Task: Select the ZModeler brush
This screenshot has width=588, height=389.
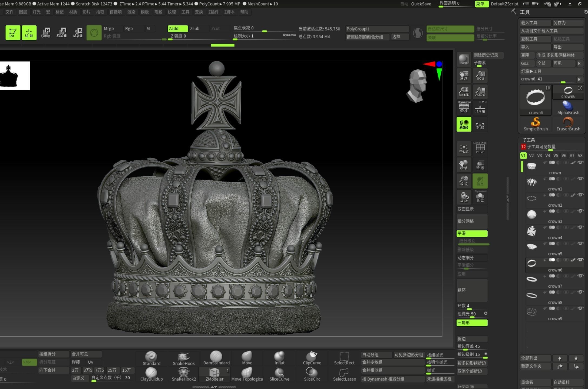Action: [x=214, y=374]
